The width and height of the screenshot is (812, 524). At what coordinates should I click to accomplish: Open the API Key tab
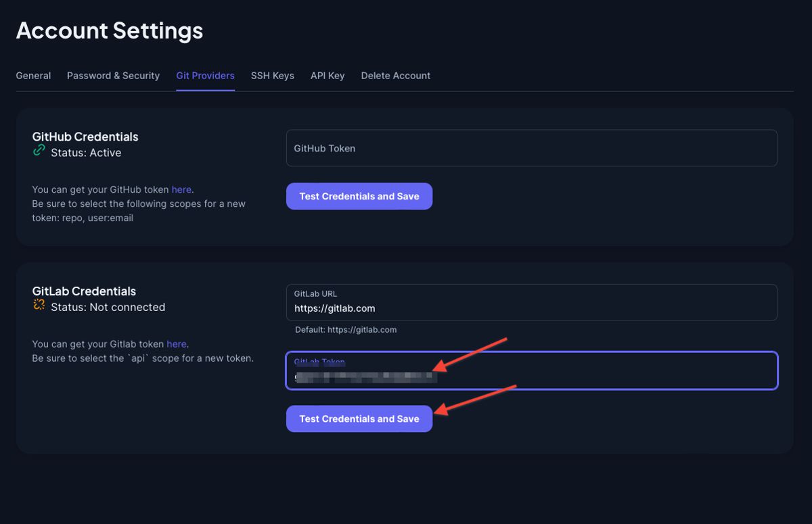point(328,76)
